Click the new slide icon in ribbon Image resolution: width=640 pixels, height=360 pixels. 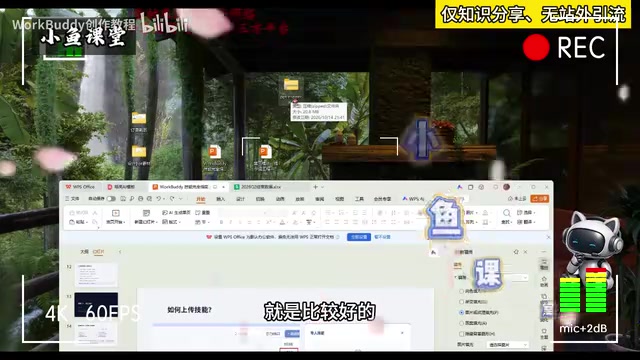click(x=146, y=213)
